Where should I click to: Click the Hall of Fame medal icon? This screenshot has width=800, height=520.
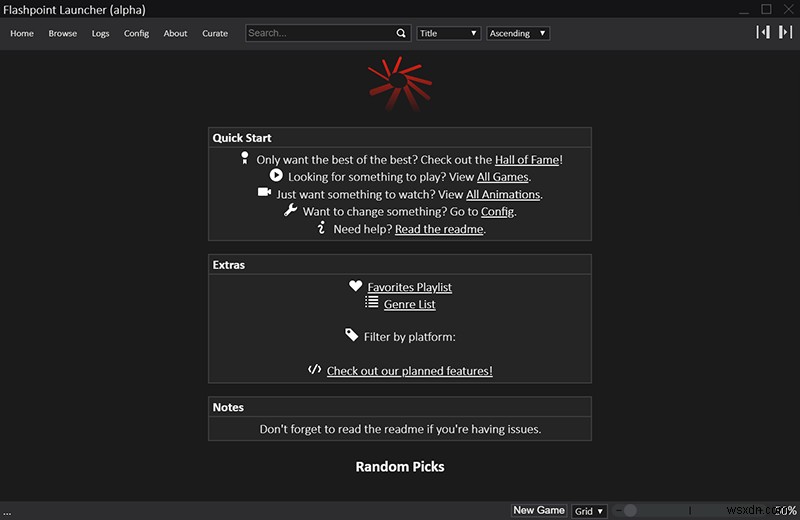pyautogui.click(x=245, y=159)
